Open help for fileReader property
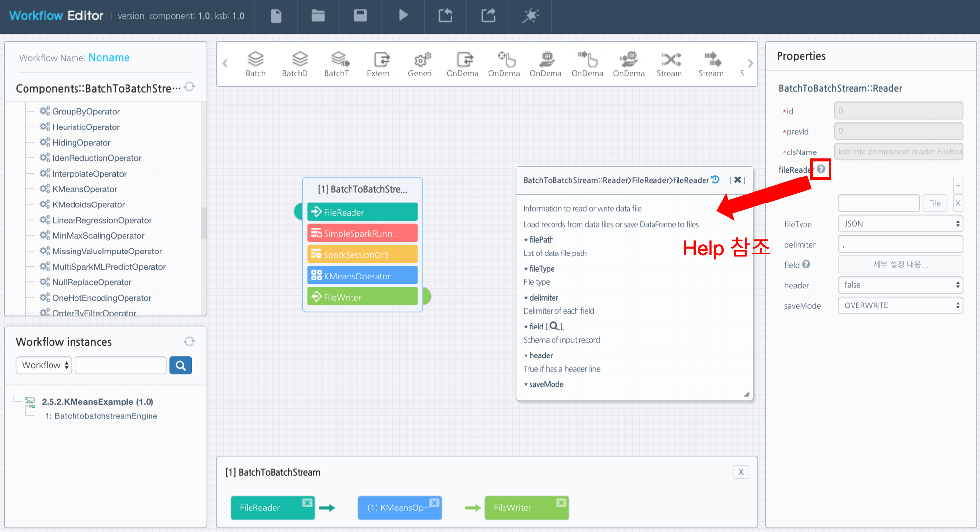Viewport: 980px width, 532px height. coord(821,169)
